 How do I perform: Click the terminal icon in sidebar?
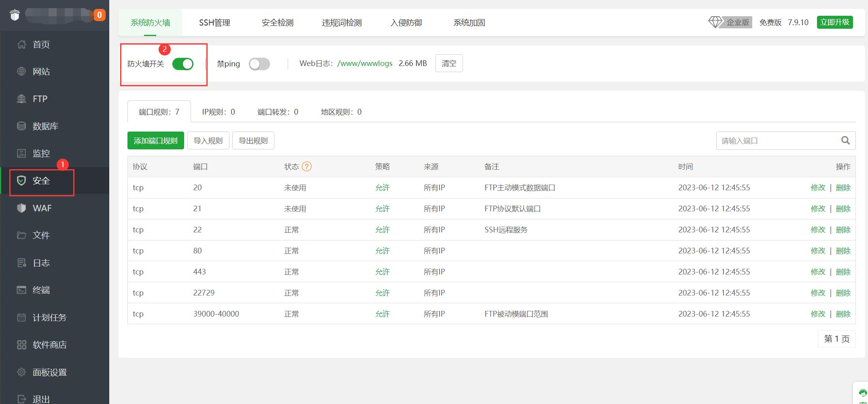coord(21,290)
